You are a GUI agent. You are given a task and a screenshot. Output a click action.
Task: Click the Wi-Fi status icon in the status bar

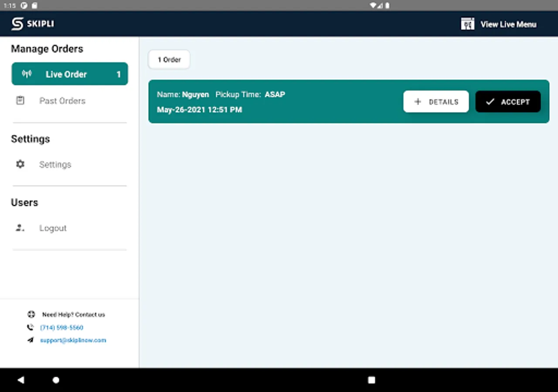pyautogui.click(x=373, y=6)
